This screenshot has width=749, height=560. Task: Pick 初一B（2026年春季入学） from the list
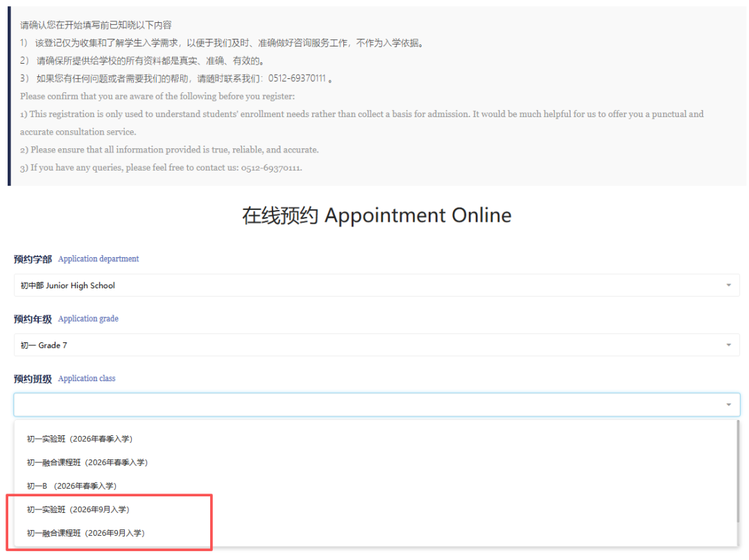(x=71, y=486)
